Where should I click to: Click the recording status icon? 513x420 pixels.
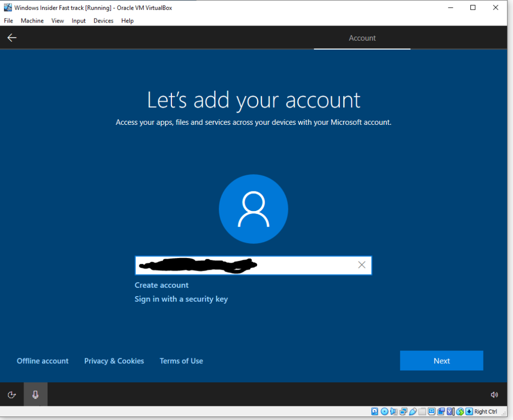point(441,411)
